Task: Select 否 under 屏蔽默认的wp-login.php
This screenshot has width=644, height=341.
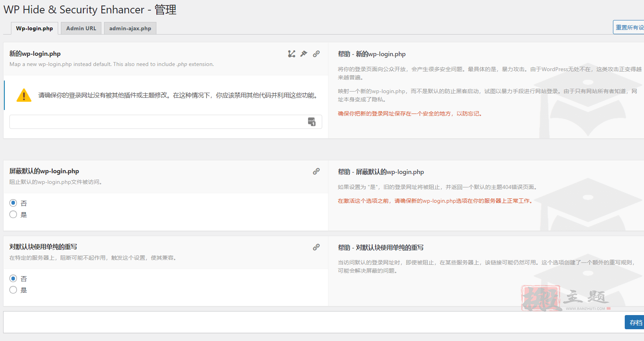Action: coord(13,203)
